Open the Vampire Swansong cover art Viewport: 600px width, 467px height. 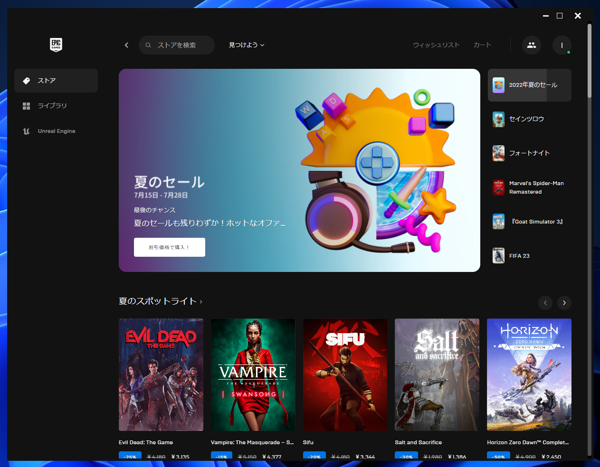click(253, 375)
